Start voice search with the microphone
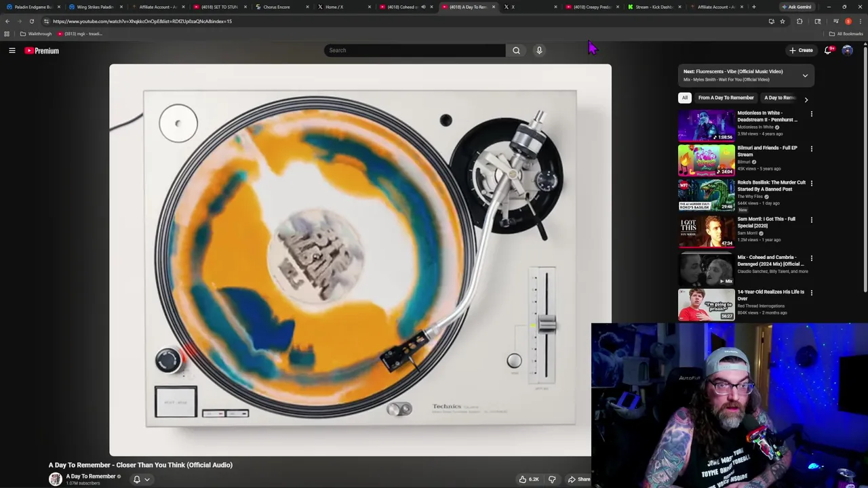 point(539,50)
